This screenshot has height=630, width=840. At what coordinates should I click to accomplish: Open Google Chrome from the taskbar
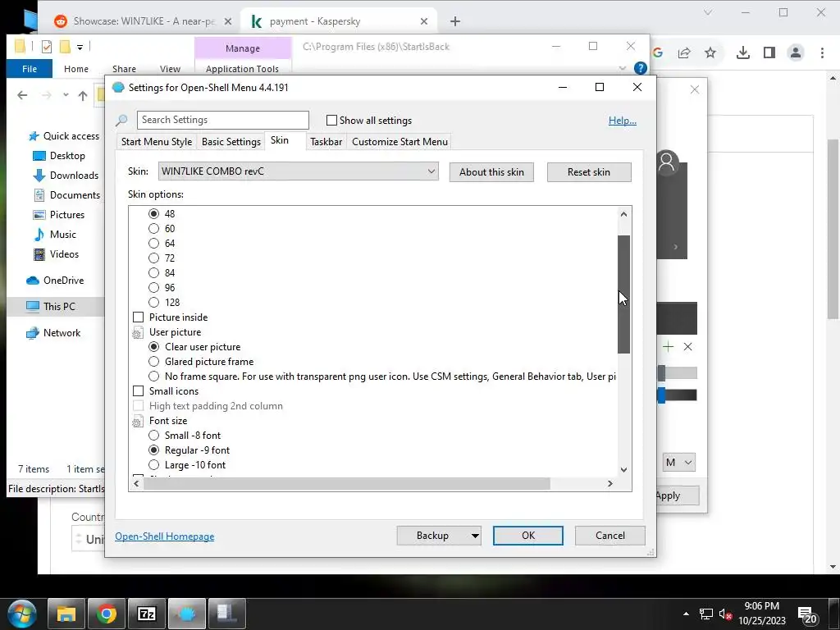pos(107,614)
